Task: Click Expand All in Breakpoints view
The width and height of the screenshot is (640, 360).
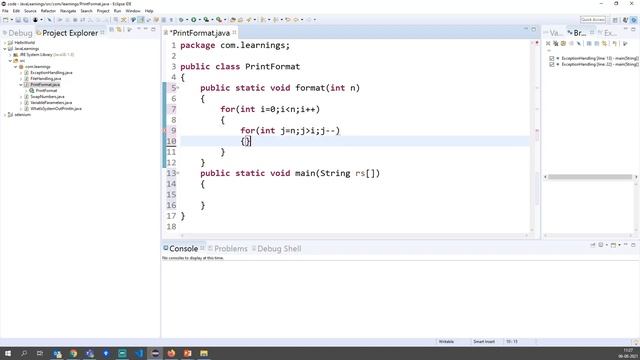Action: [589, 43]
